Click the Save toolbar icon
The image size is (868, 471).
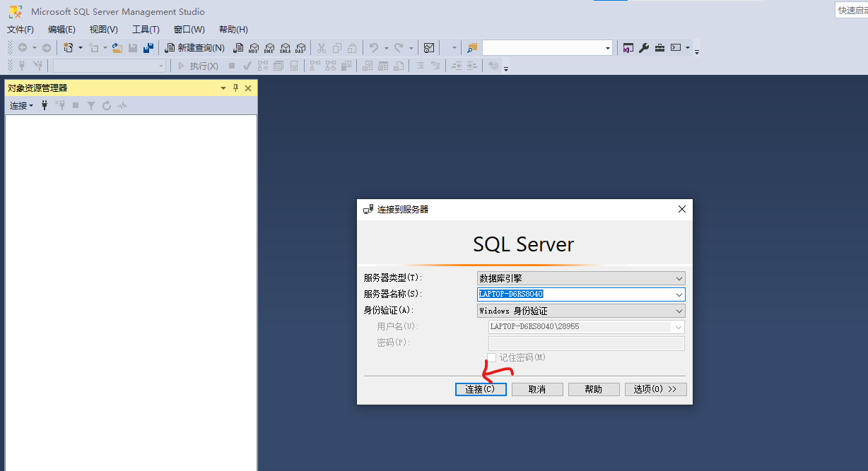134,47
